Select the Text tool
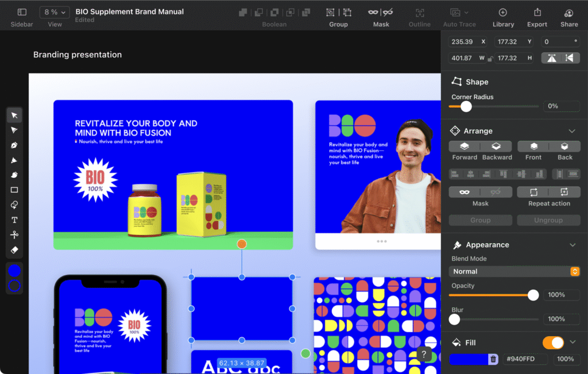Screen dimensions: 588x374 click(14, 220)
